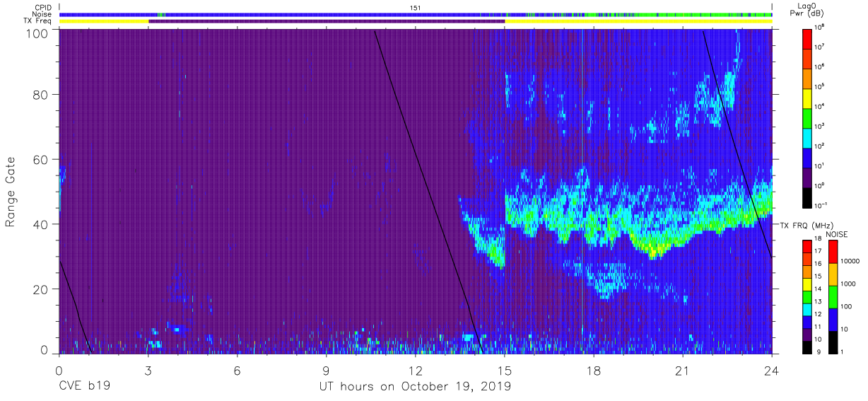Click the 3 tick on UT hours axis

[148, 371]
